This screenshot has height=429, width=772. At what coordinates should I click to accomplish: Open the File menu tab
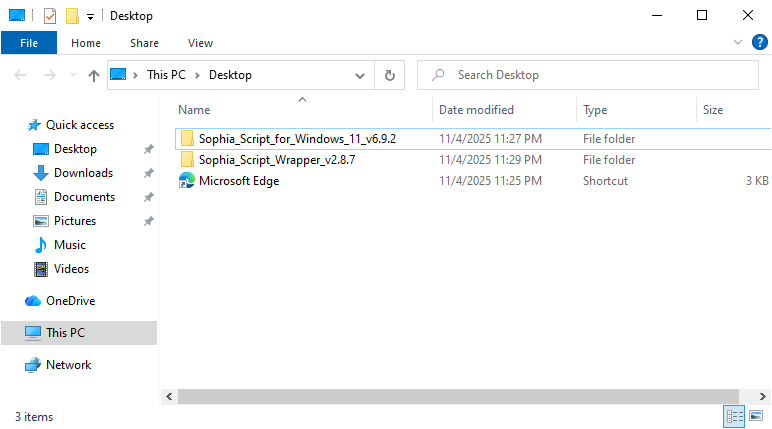coord(29,43)
